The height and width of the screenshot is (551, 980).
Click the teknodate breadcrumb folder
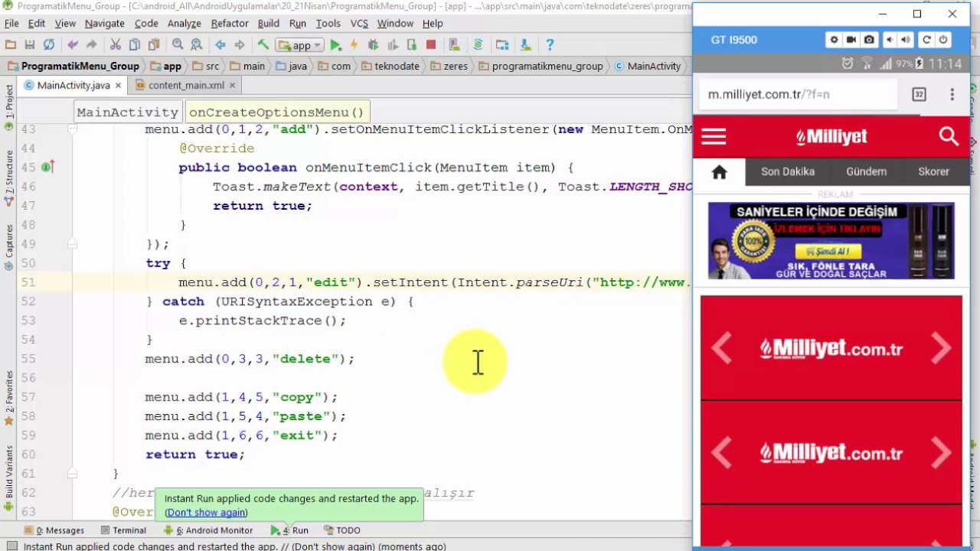tap(390, 67)
